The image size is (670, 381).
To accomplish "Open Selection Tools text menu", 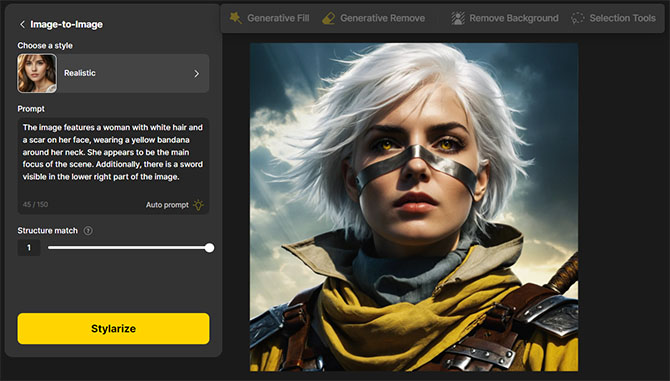I will 622,18.
